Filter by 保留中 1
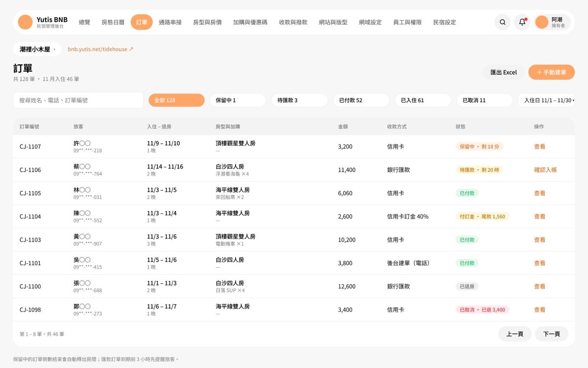The image size is (588, 368). (238, 100)
